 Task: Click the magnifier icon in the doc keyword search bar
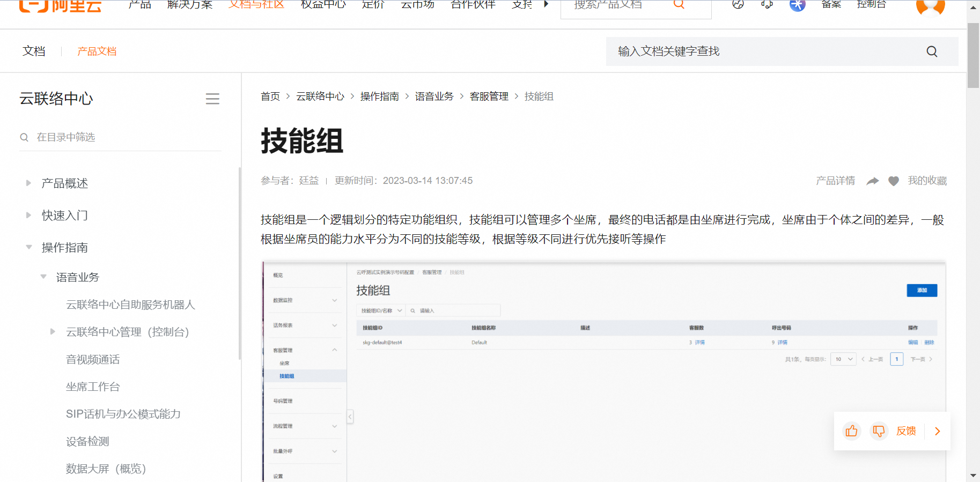tap(932, 51)
